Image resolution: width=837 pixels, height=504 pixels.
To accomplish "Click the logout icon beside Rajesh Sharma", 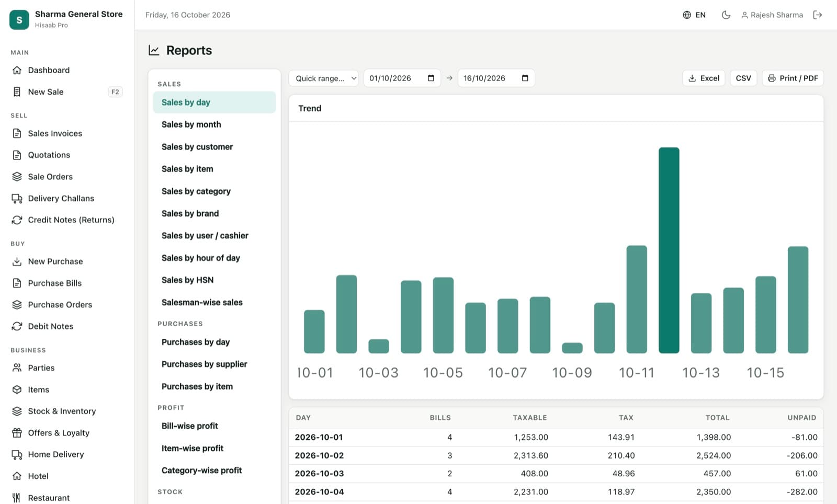I will pos(818,15).
